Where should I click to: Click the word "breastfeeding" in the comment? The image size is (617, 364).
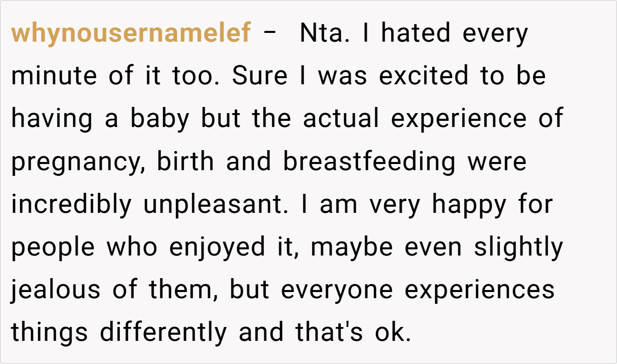click(369, 161)
